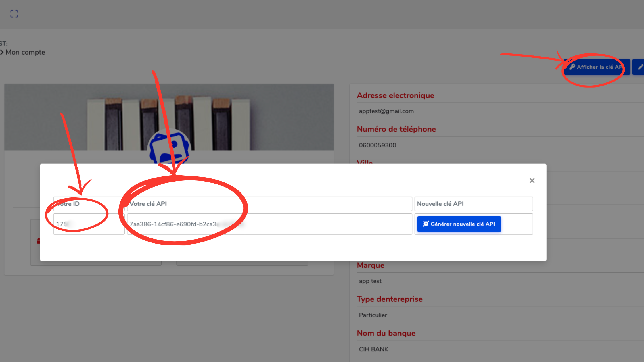Click Générer nouvelle clé API
The image size is (644, 362).
(459, 224)
